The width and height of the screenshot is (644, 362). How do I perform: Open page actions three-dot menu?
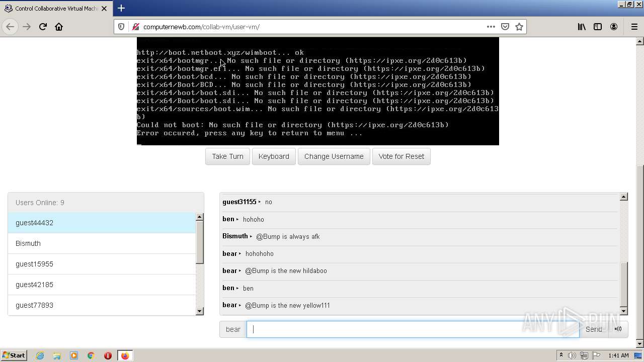point(491,27)
